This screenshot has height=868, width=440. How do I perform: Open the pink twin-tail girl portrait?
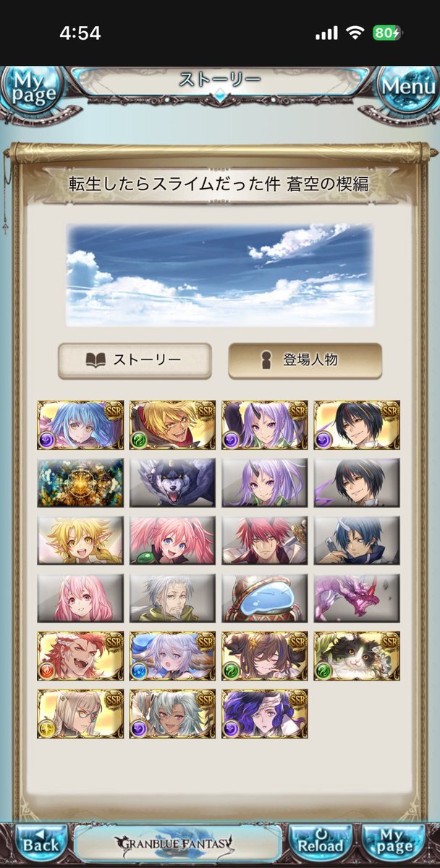tap(172, 540)
